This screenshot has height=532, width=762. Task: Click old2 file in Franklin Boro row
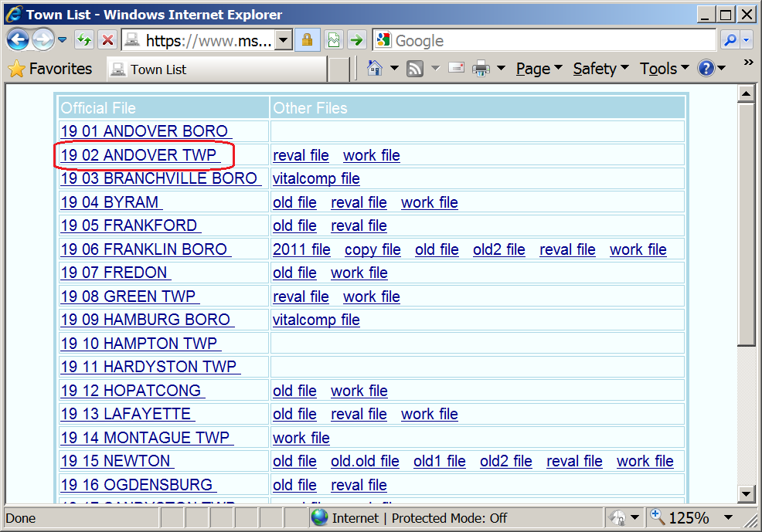498,249
